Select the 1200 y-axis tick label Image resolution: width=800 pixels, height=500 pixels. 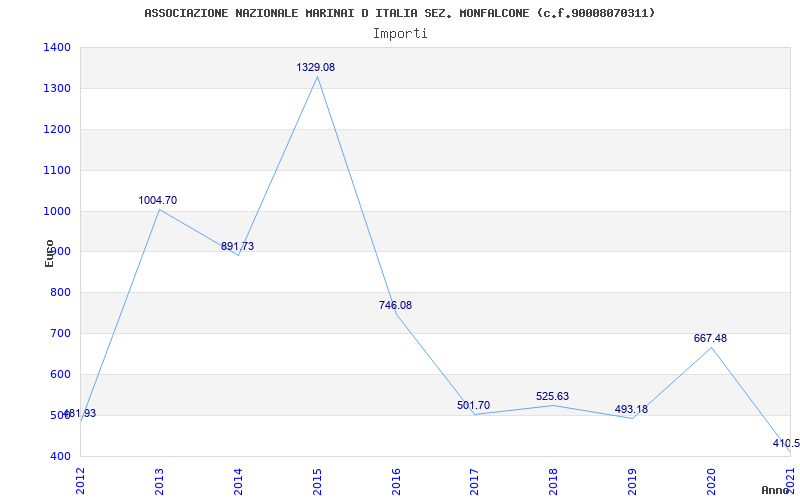coord(58,130)
